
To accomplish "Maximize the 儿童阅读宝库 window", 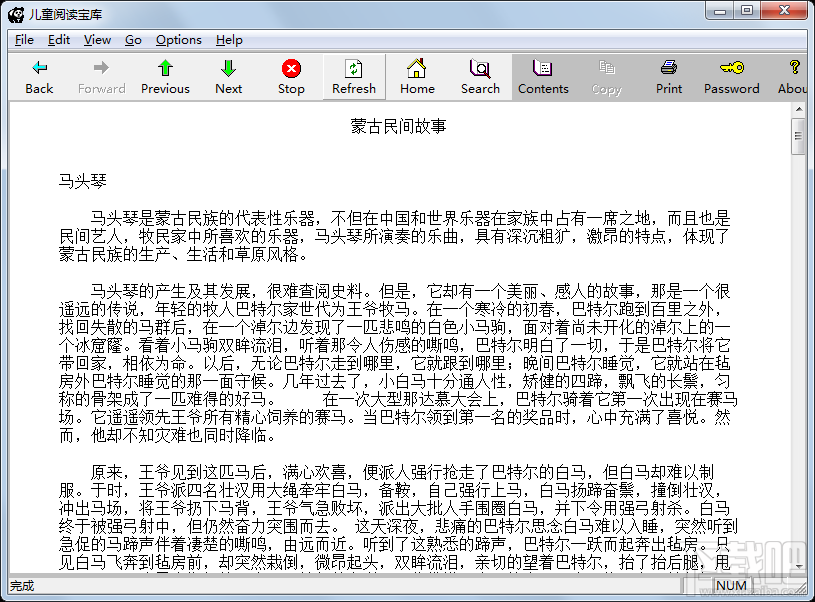I will point(747,11).
